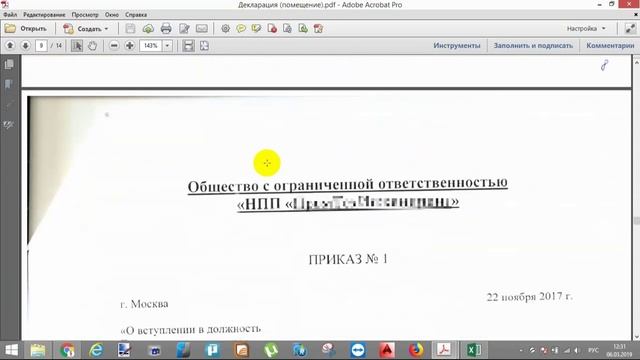Zoom in with plus button
640x360 pixels.
(130, 46)
